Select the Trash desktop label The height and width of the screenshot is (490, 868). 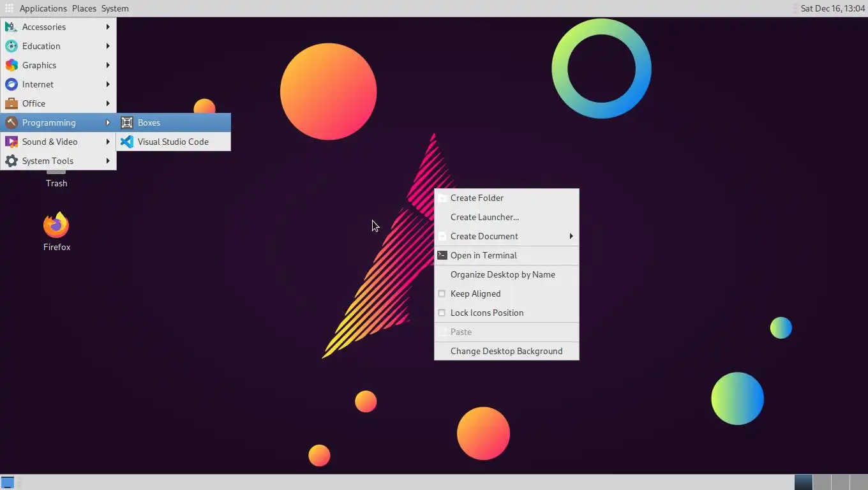point(56,183)
